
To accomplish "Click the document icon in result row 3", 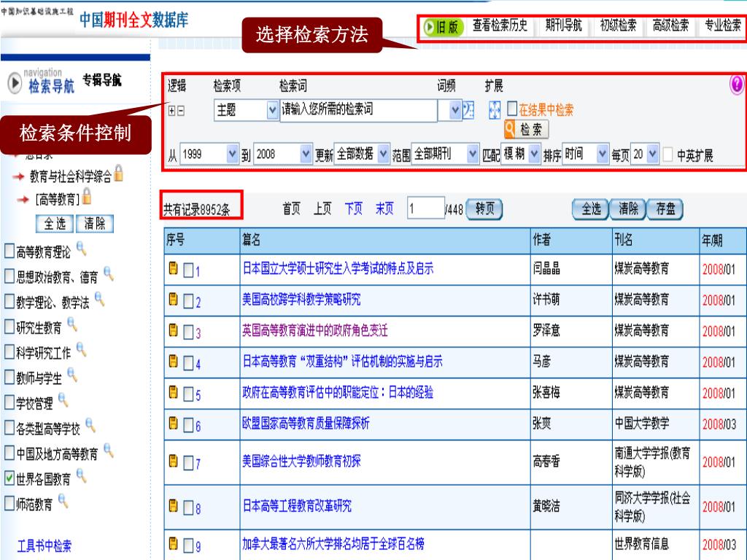I will pyautogui.click(x=174, y=330).
